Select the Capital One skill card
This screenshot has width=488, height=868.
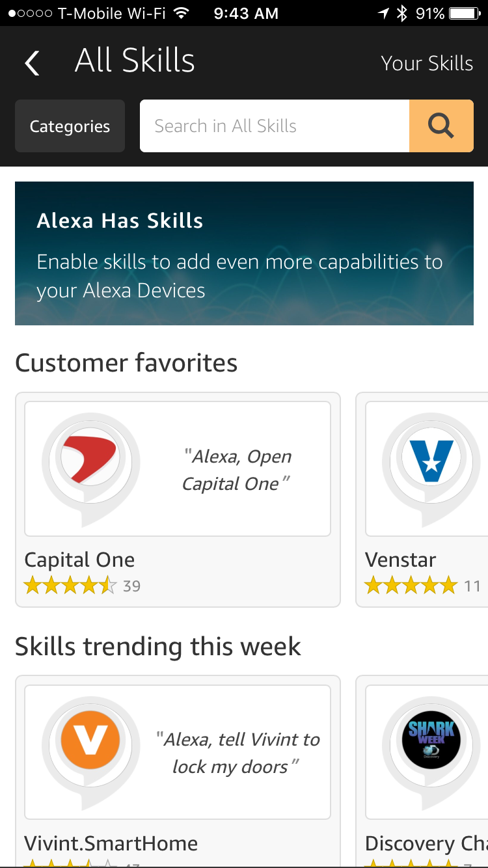click(177, 500)
